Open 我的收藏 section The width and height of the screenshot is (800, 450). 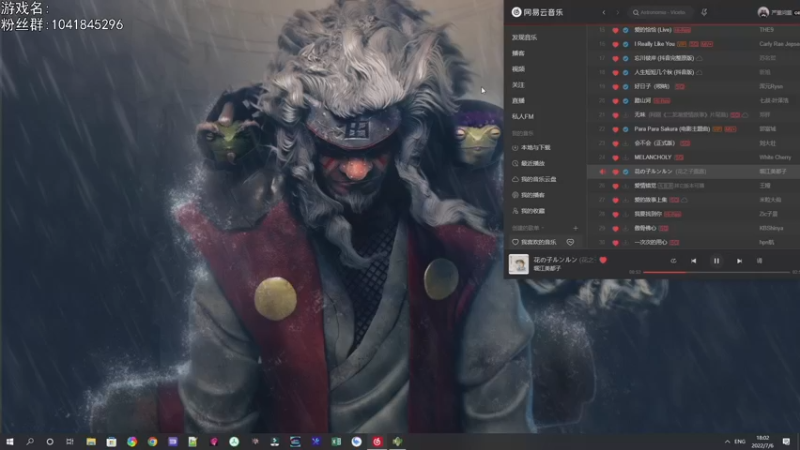tap(528, 211)
